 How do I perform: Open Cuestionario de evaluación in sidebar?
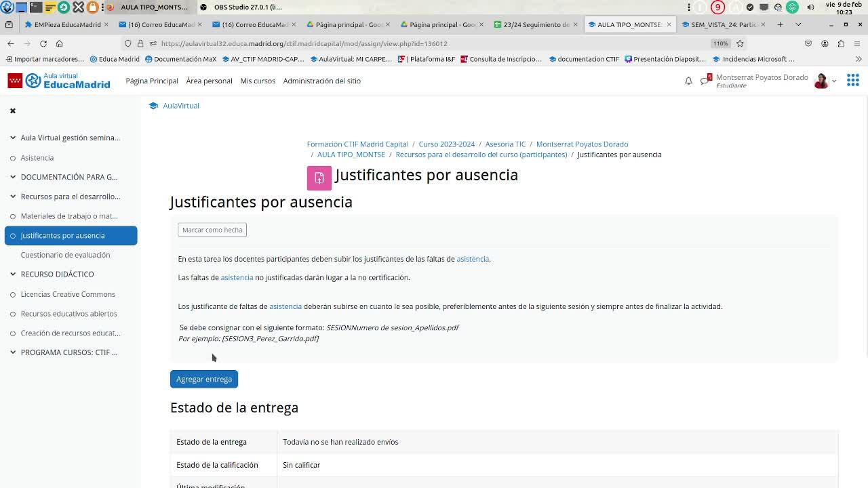coord(65,255)
